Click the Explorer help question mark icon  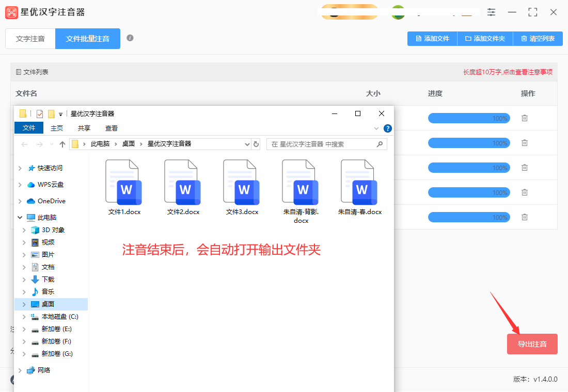click(388, 128)
